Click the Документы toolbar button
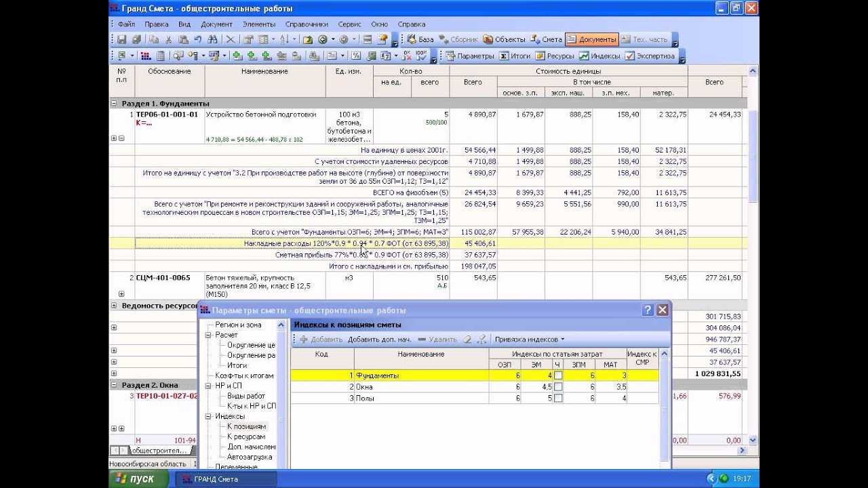 pos(591,39)
